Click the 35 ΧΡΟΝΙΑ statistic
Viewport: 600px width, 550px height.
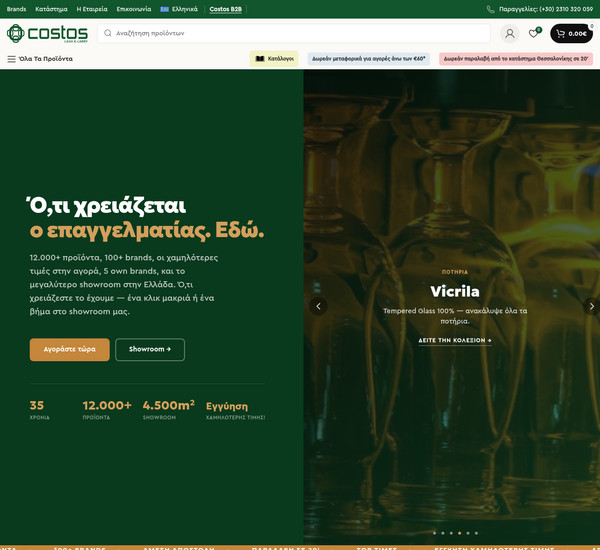tap(39, 410)
